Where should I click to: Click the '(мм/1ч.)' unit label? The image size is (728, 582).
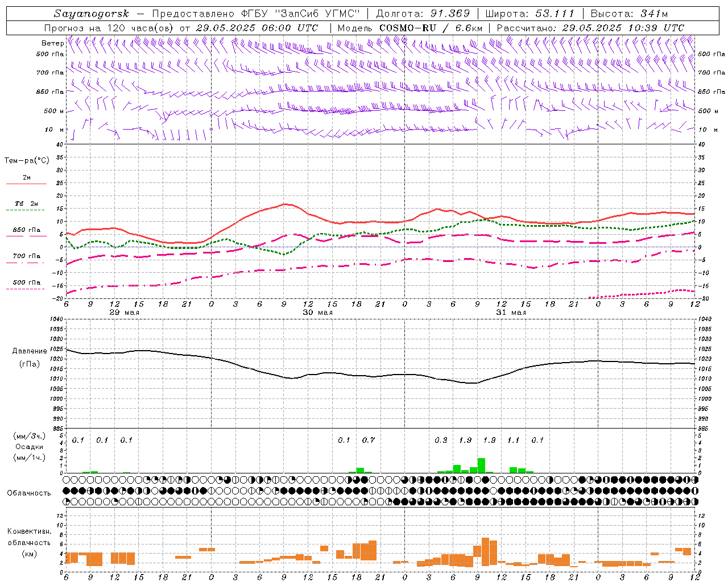(30, 458)
